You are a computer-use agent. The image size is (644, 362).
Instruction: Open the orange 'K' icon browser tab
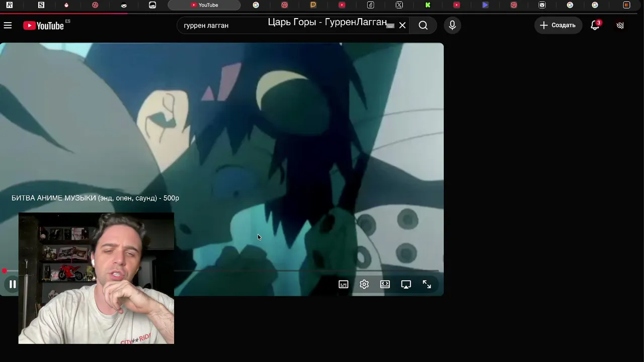(626, 5)
